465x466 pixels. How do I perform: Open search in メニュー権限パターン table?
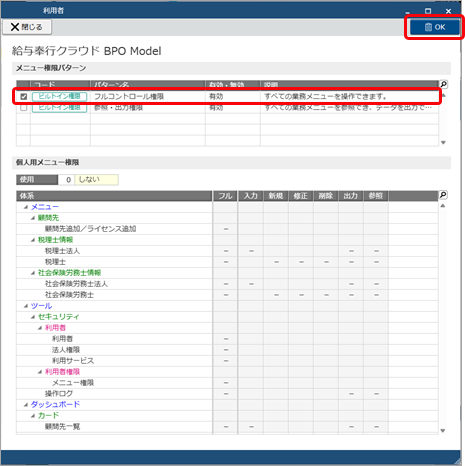(444, 84)
